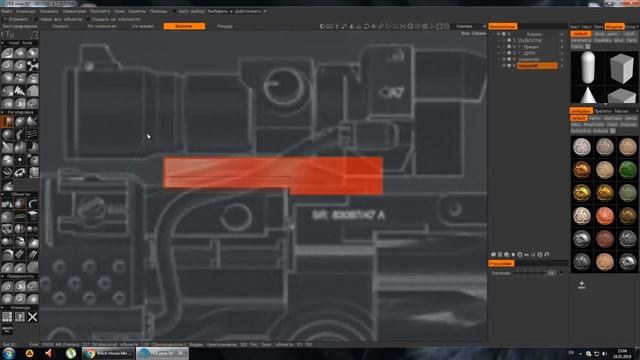This screenshot has width=640, height=360.
Task: Click the plus icon below shader swatches
Action: click(x=582, y=284)
